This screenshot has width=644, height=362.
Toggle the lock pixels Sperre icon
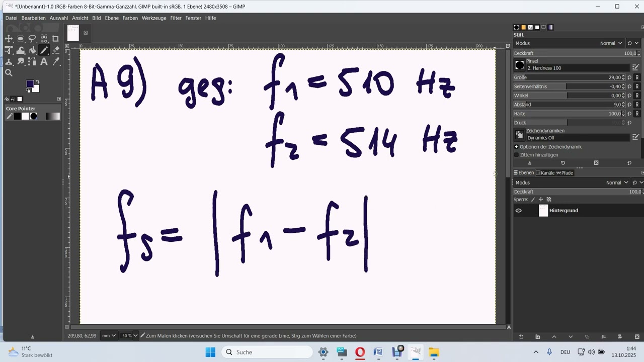(x=533, y=200)
